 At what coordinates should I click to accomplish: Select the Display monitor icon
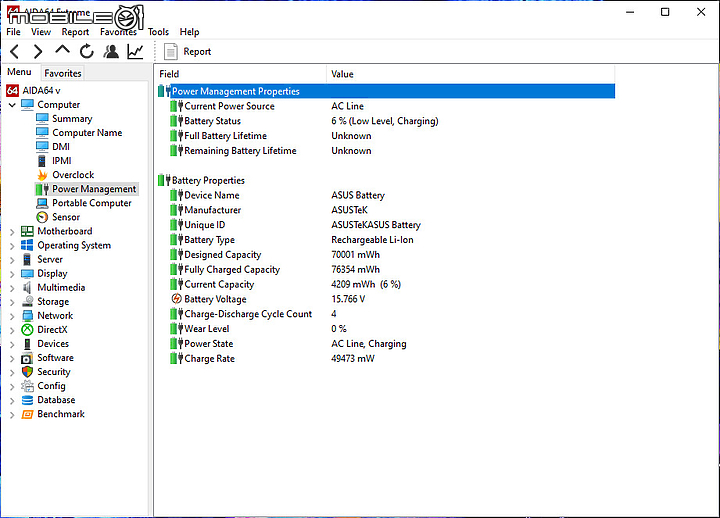[x=28, y=274]
